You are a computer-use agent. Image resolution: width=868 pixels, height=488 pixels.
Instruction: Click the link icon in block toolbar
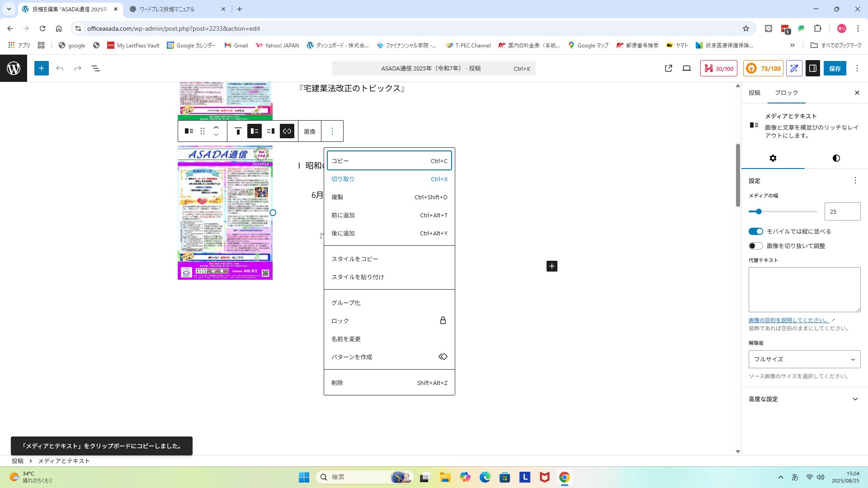point(287,131)
